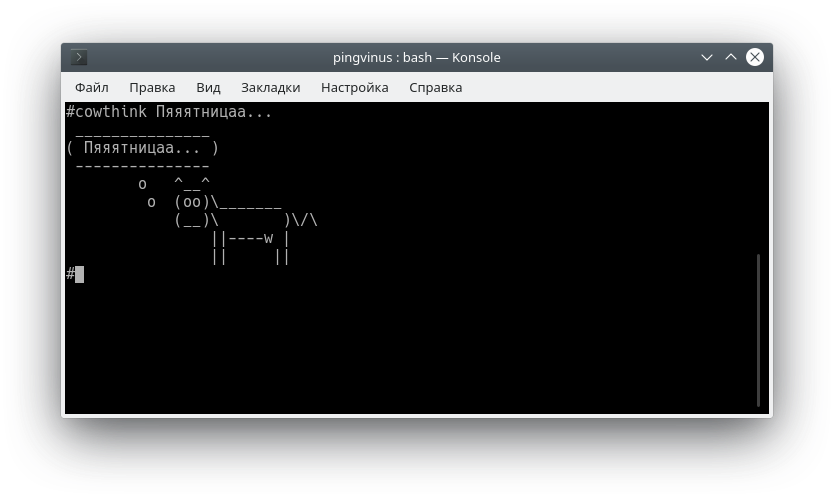Open the Файл menu
This screenshot has height=497, width=834.
[x=91, y=88]
